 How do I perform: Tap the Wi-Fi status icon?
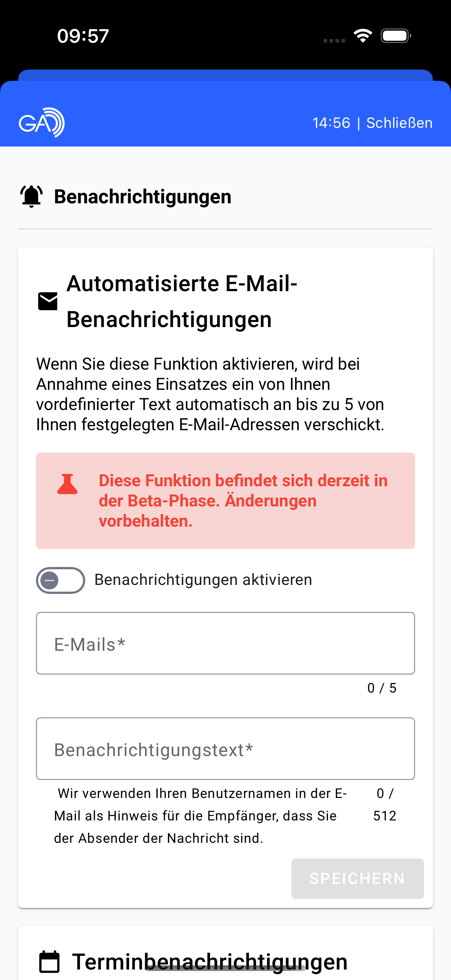tap(362, 36)
